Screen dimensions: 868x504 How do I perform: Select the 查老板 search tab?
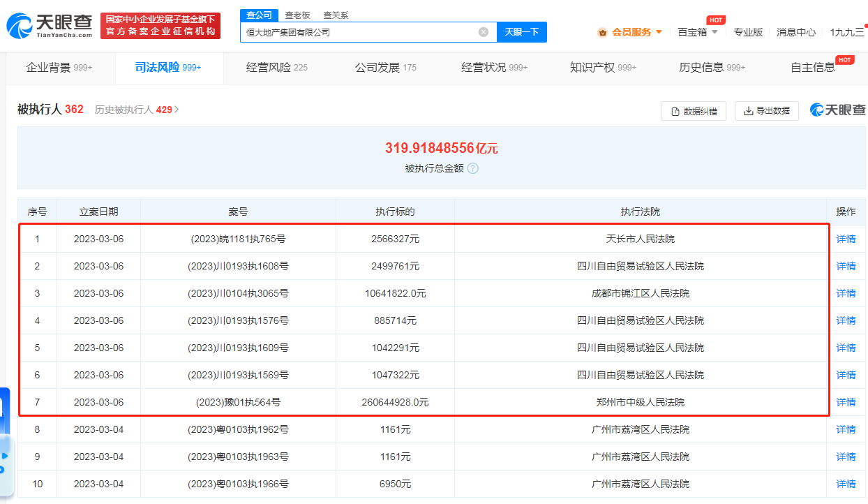click(x=297, y=14)
